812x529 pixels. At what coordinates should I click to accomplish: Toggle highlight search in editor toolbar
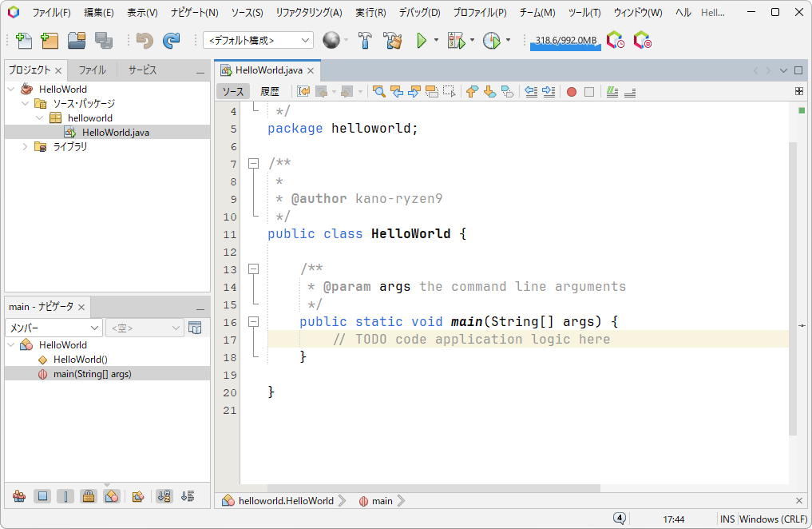[431, 92]
